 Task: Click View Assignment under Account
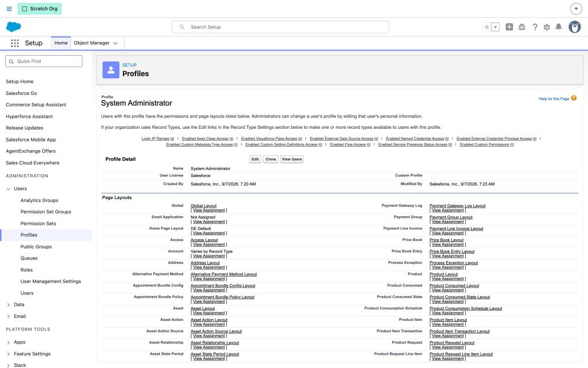[x=209, y=256]
